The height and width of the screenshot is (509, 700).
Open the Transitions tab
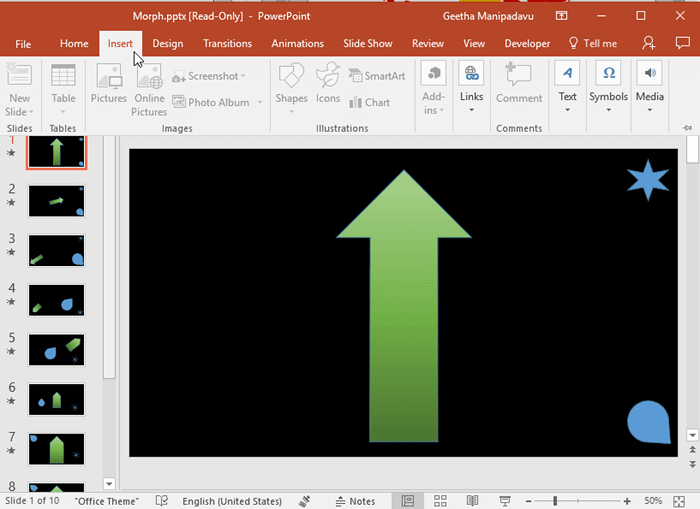227,43
